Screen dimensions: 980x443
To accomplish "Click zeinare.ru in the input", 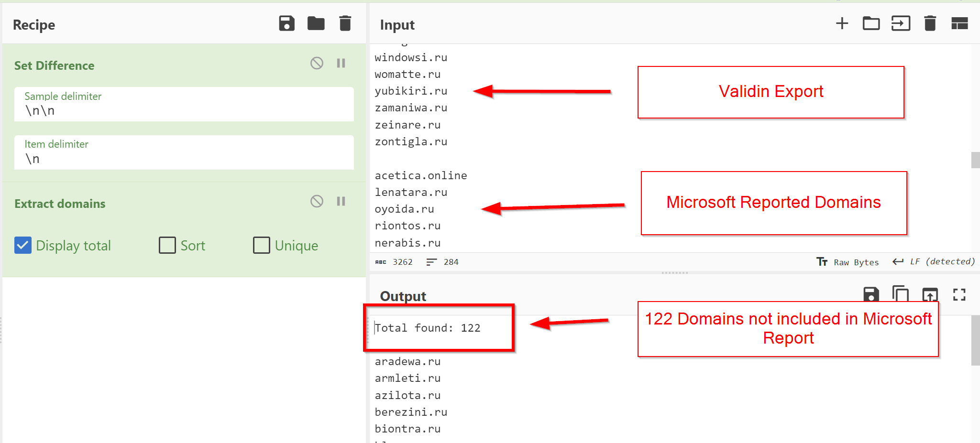I will pyautogui.click(x=407, y=125).
